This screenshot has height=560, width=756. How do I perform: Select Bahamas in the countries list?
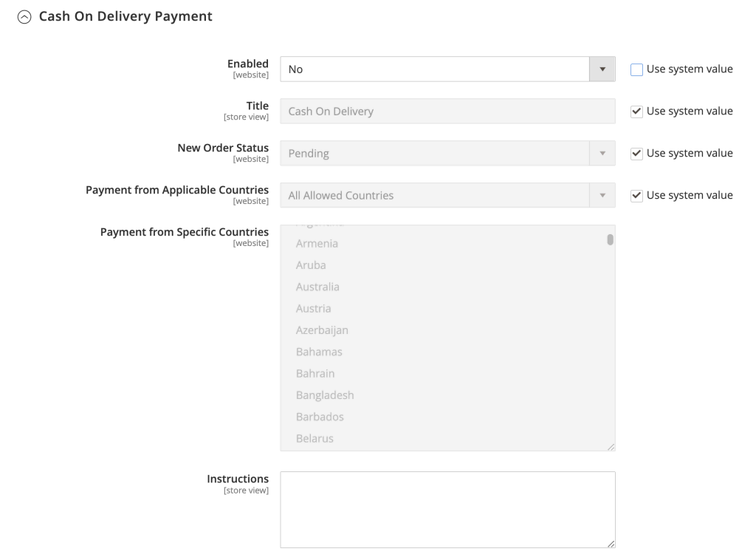coord(319,352)
